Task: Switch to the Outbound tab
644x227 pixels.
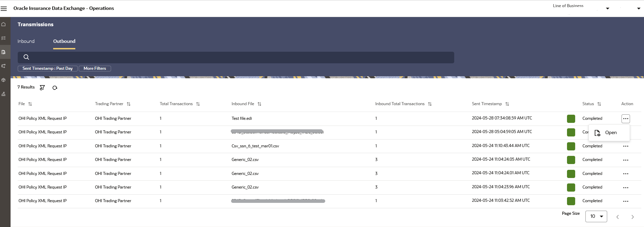Action: click(64, 41)
